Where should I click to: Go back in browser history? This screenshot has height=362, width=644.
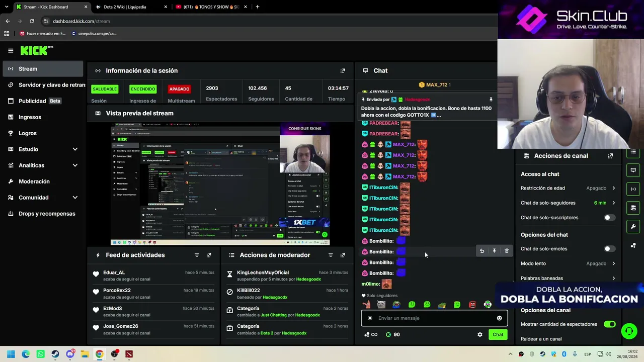(x=8, y=21)
